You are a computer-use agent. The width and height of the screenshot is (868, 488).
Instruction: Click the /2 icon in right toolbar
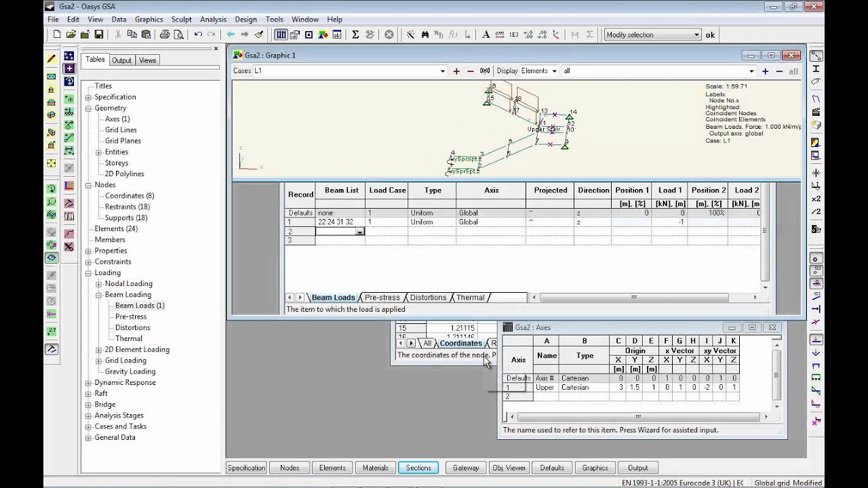pyautogui.click(x=816, y=212)
